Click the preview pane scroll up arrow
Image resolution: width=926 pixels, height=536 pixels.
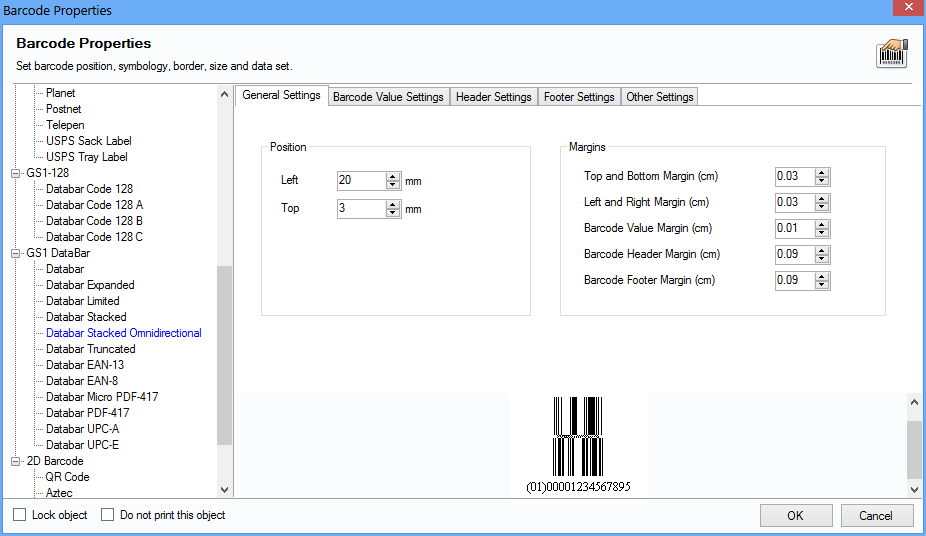pos(914,402)
